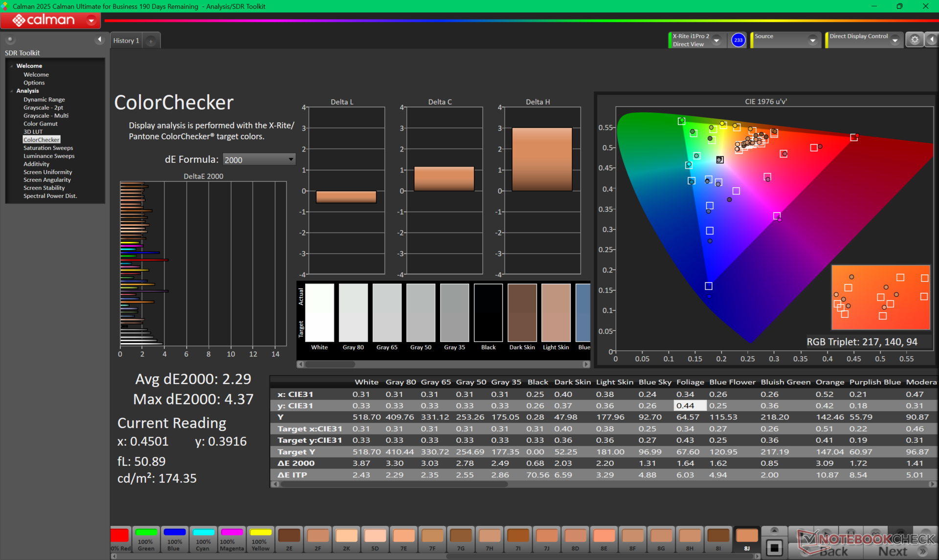The width and height of the screenshot is (939, 560).
Task: Expand the X-Rite i1Pro 2 meter dropdown
Action: [x=716, y=41]
